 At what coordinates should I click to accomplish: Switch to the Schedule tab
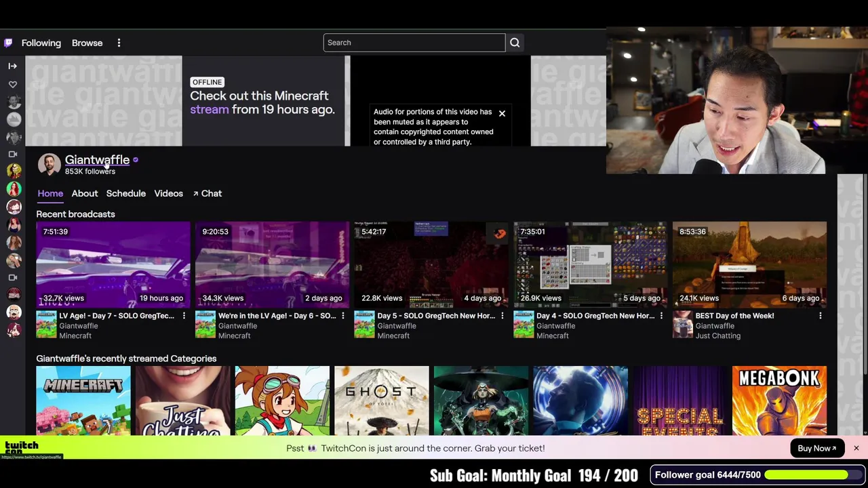click(x=126, y=193)
